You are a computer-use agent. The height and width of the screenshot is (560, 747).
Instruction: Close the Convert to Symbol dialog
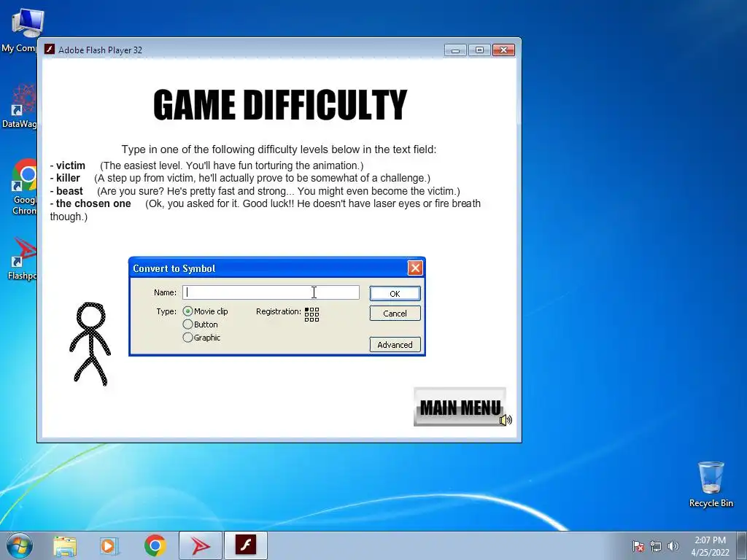(415, 268)
